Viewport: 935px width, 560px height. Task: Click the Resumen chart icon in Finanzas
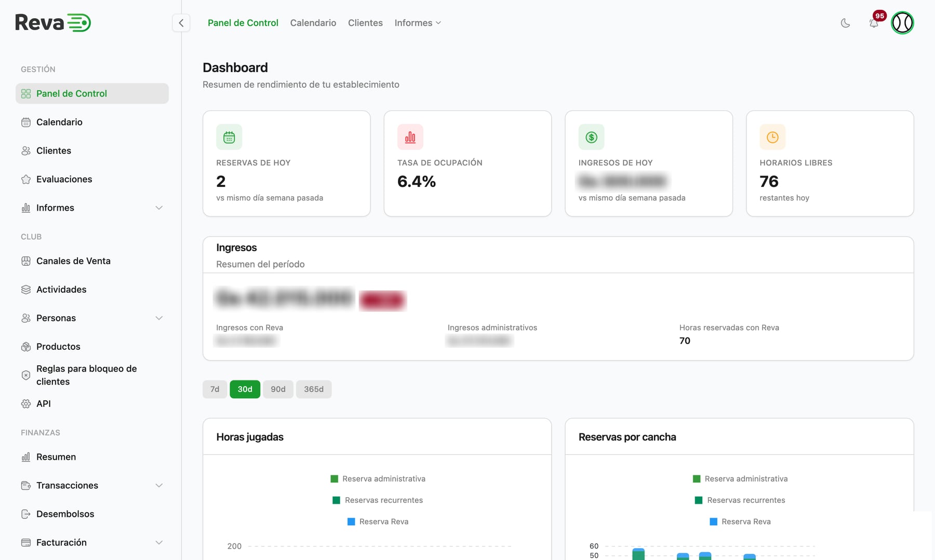pyautogui.click(x=26, y=457)
